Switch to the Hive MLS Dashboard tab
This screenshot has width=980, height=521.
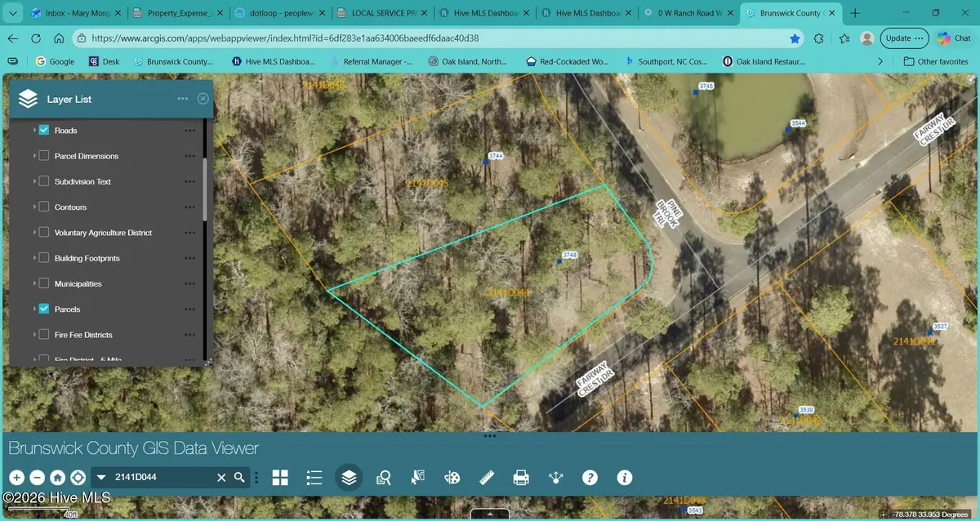485,12
